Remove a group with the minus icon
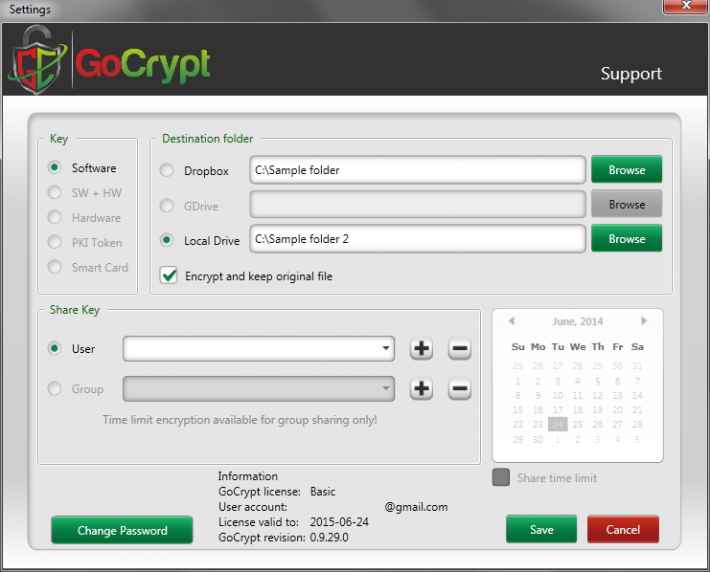The width and height of the screenshot is (710, 572). tap(460, 389)
